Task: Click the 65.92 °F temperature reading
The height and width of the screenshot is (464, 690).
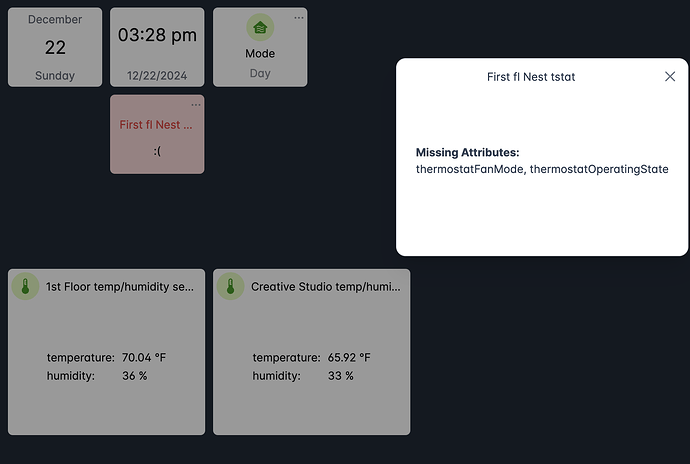Action: 349,357
